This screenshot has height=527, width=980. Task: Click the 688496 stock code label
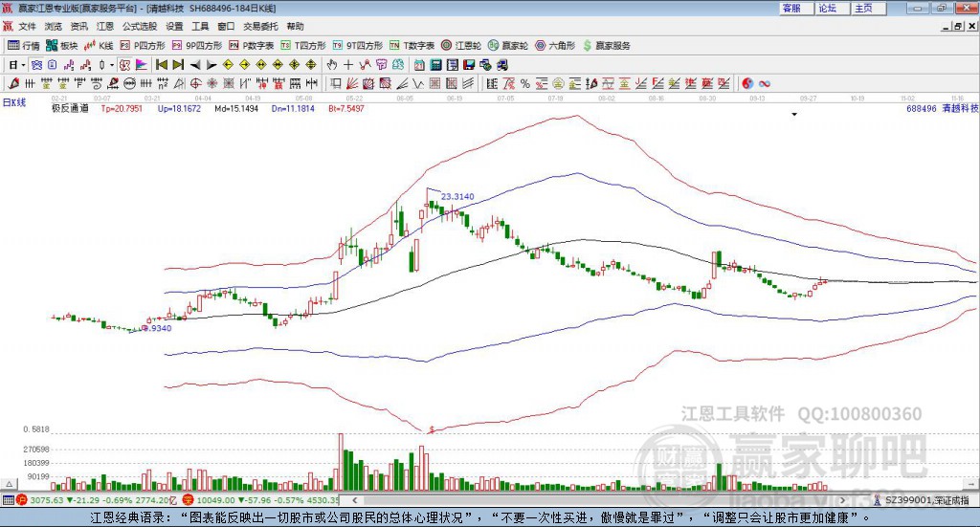click(x=922, y=108)
